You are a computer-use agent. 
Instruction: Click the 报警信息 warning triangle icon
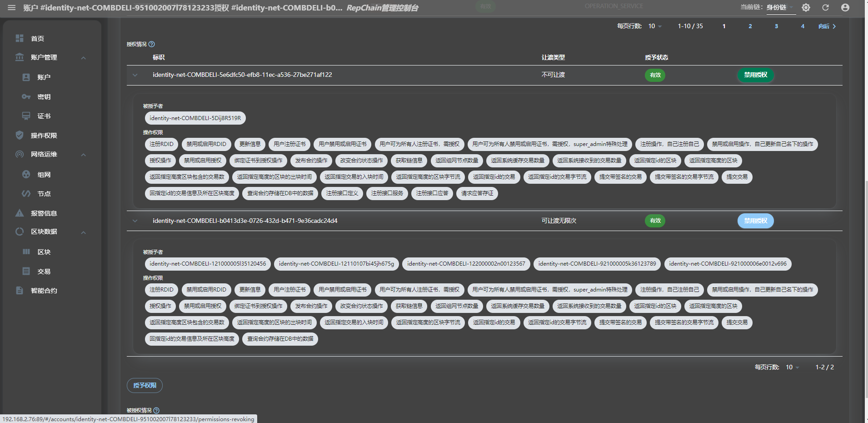[x=20, y=213]
